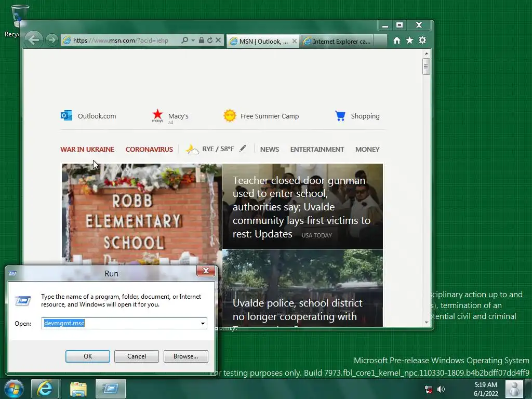The height and width of the screenshot is (399, 532).
Task: Click the URL in the IE address bar
Action: [121, 41]
